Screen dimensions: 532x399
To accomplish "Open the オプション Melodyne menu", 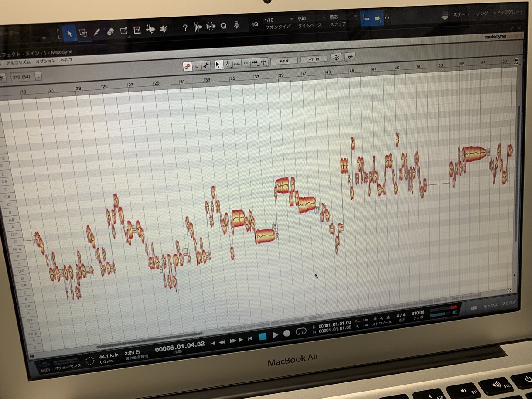I will click(x=46, y=61).
